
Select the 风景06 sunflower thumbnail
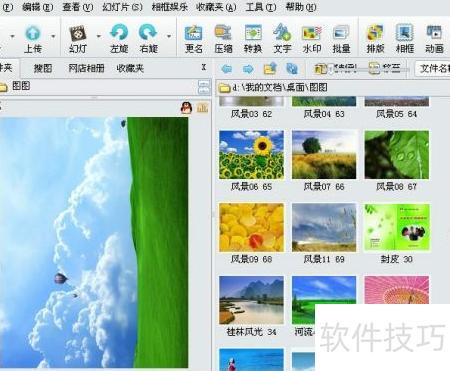(x=252, y=155)
